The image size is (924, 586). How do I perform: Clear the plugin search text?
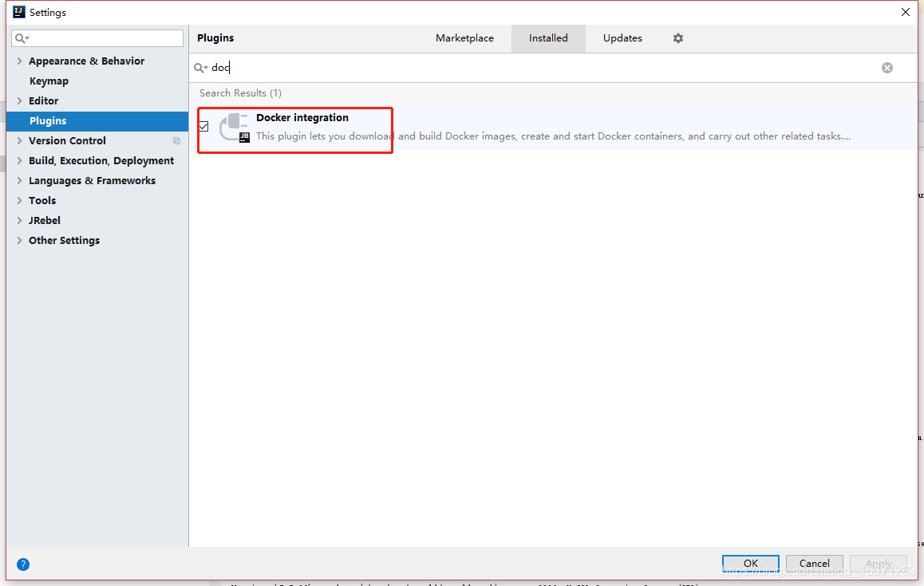coord(886,68)
